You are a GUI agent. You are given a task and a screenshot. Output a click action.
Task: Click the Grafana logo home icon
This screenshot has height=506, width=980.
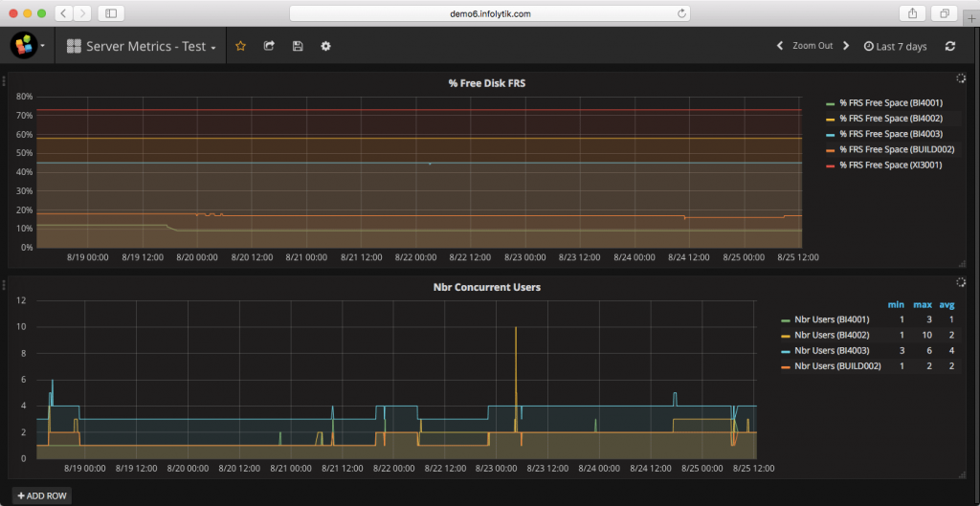(24, 46)
